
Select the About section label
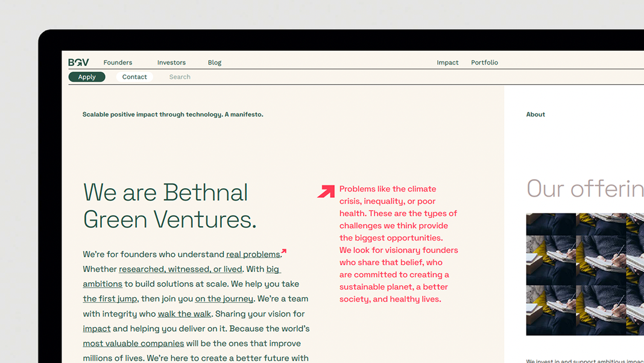pyautogui.click(x=535, y=115)
